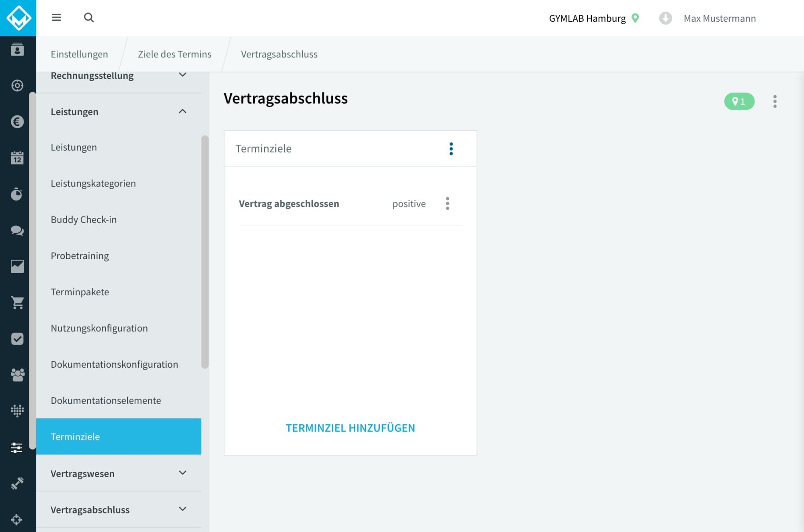Click the checkmark tasks sidebar icon
Viewport: 804px width, 532px height.
(17, 339)
